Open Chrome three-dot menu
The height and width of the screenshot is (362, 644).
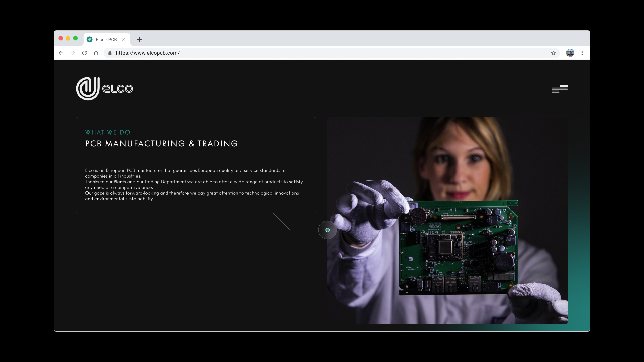582,53
